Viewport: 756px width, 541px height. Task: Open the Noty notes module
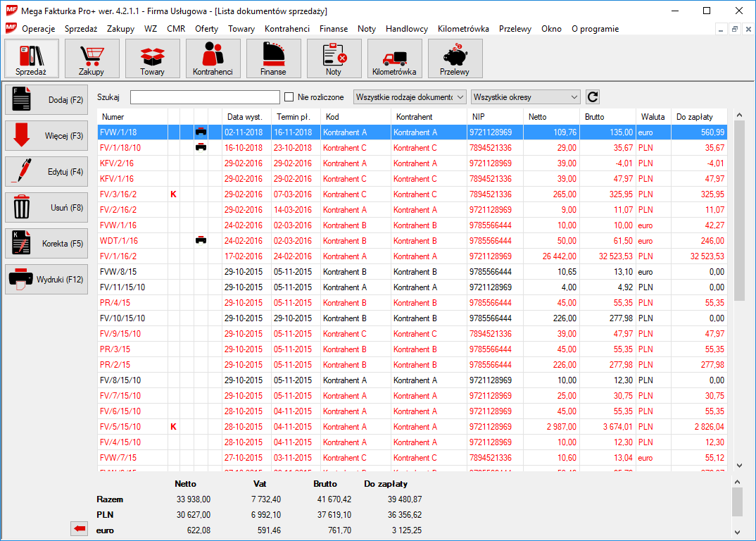[x=334, y=58]
